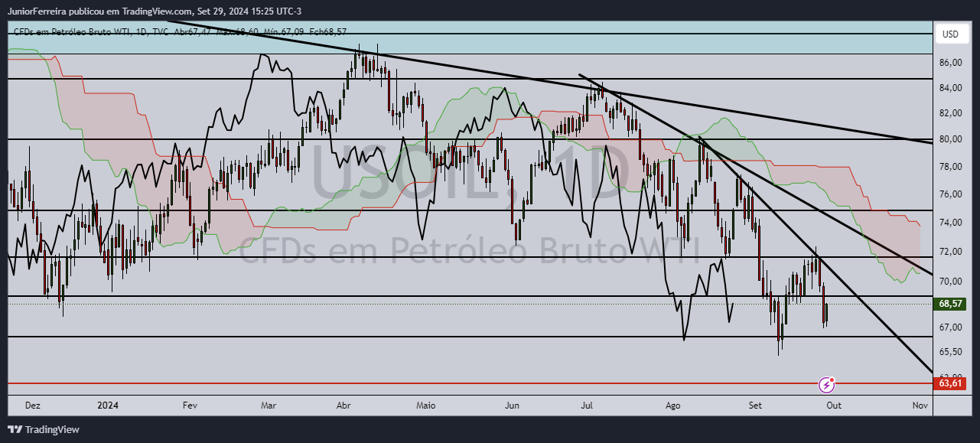Click the Fev label on time axis
980x443 pixels.
point(190,406)
